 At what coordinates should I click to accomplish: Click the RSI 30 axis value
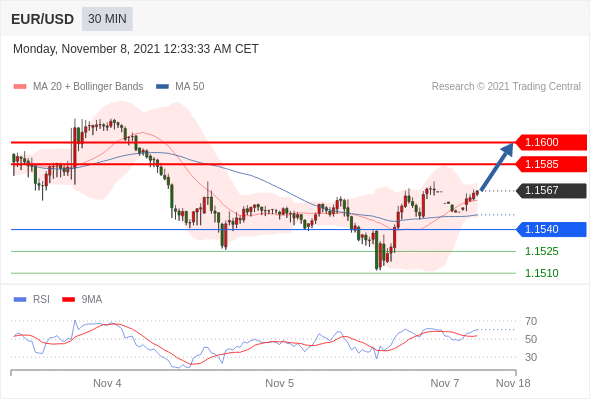pyautogui.click(x=531, y=357)
